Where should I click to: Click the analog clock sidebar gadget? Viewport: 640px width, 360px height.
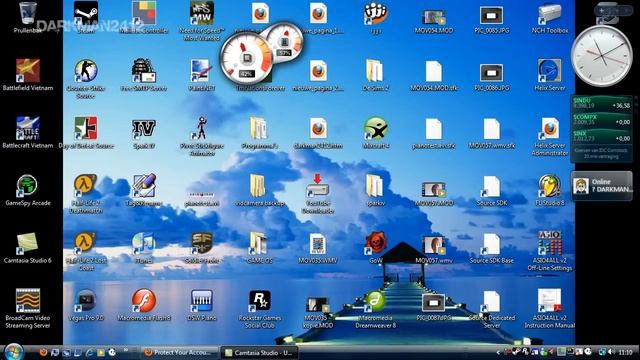[x=601, y=56]
